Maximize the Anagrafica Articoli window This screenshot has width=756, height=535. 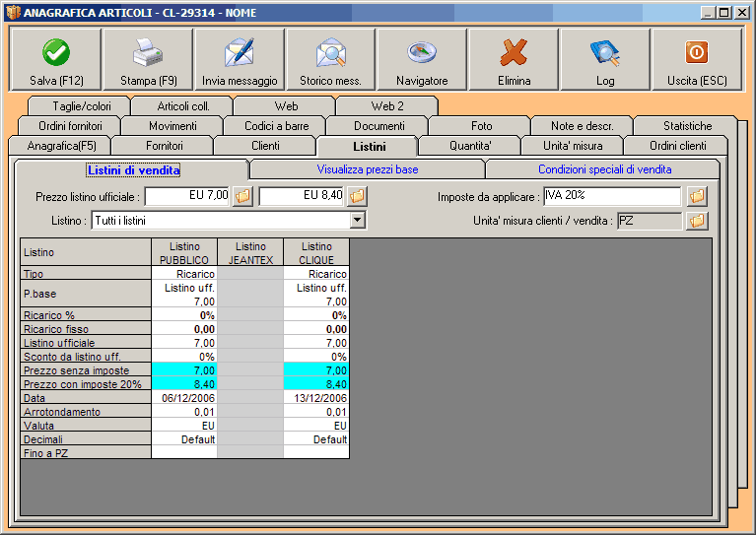pos(724,13)
